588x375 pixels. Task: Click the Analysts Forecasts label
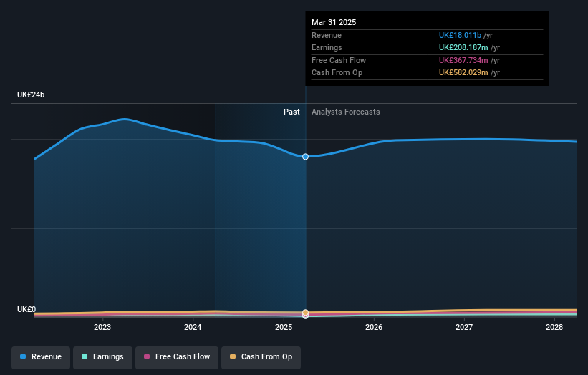point(346,112)
